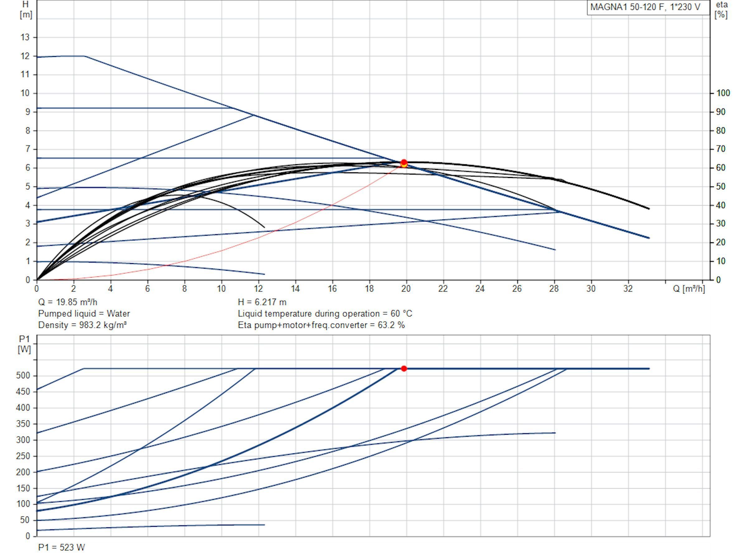Click the Density = 983.2 kg/m³ text

tap(82, 325)
